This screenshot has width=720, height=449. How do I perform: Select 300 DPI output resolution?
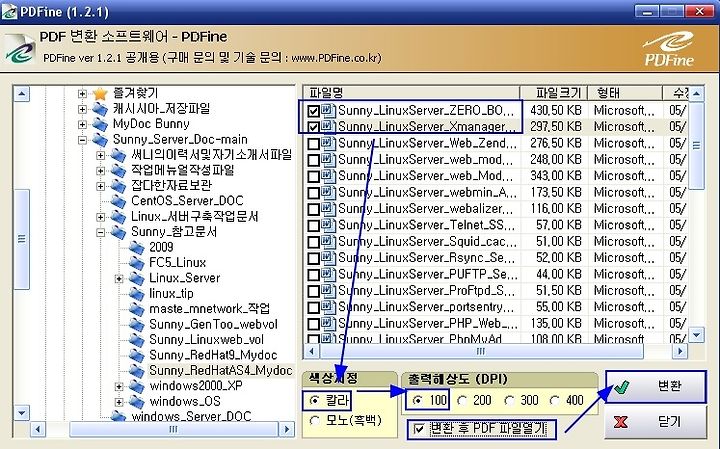click(x=509, y=401)
